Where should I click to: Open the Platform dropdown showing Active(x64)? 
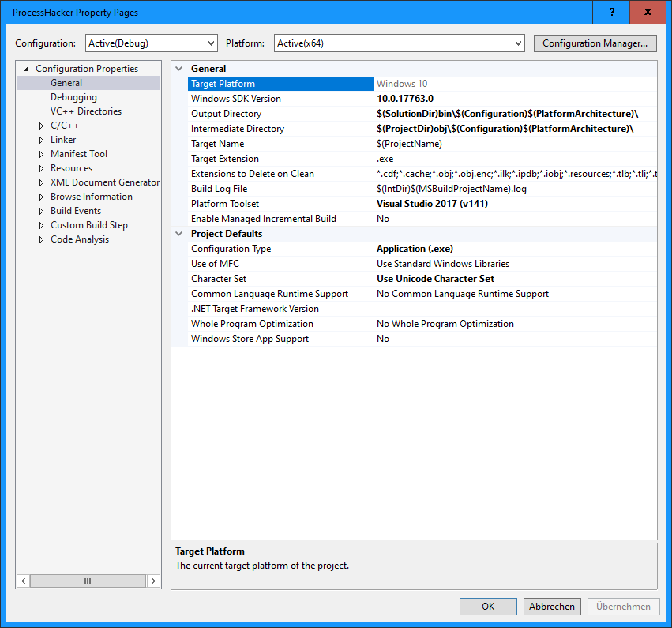(399, 43)
